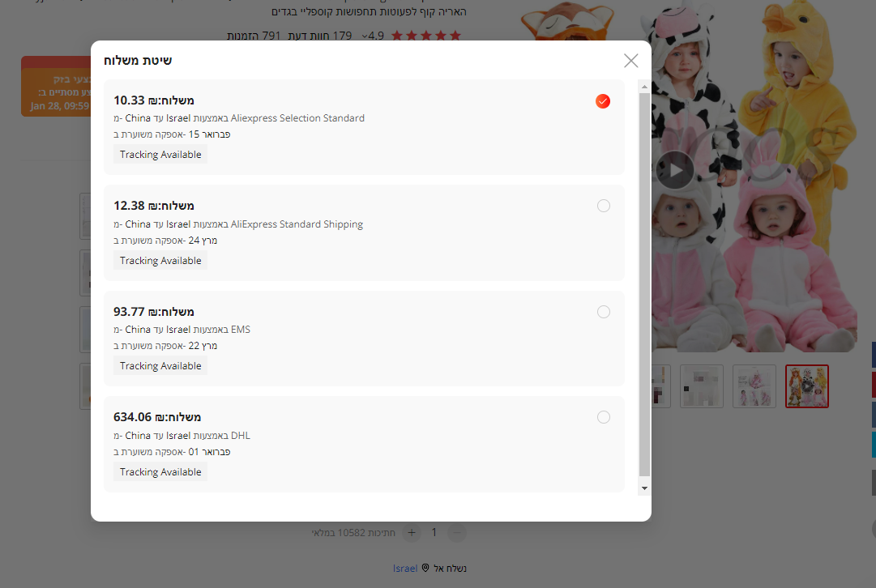Image resolution: width=876 pixels, height=588 pixels.
Task: Select the red-bordered video thumbnail
Action: point(807,386)
